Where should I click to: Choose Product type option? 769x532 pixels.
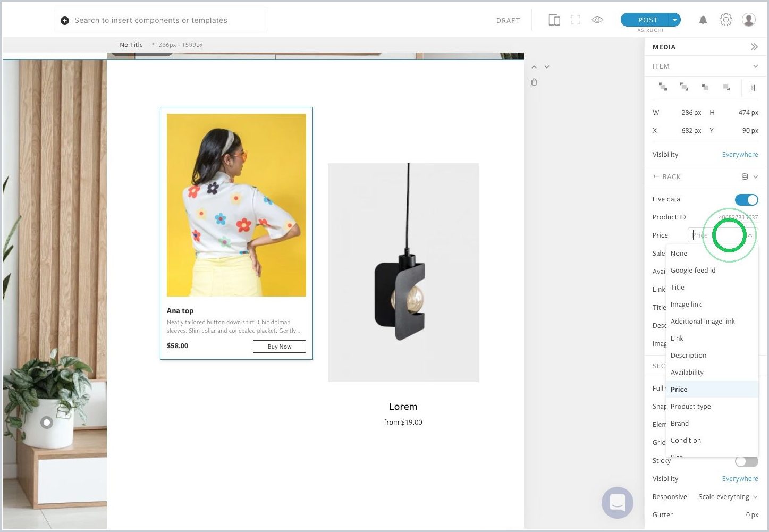coord(712,407)
